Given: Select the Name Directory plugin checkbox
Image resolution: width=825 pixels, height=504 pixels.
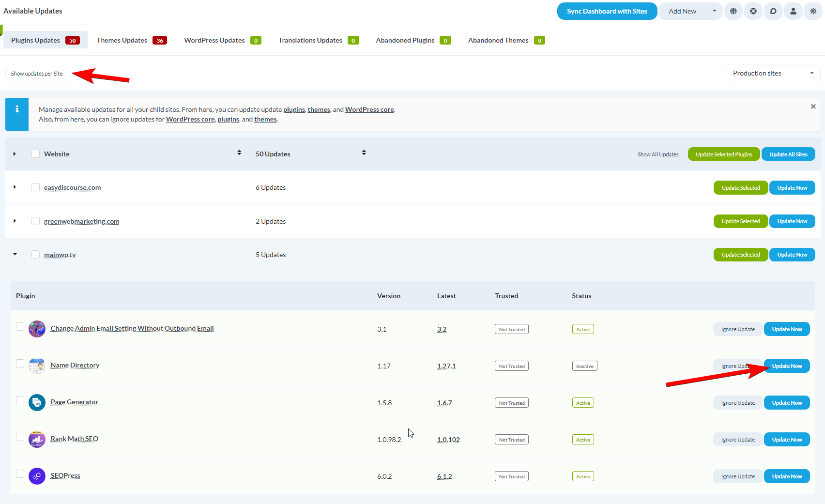Looking at the screenshot, I should point(20,363).
